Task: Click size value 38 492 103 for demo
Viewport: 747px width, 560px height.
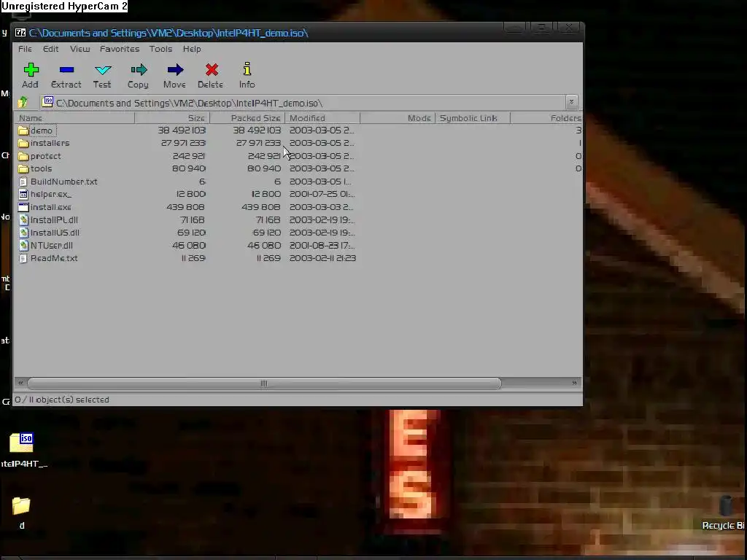Action: [182, 131]
